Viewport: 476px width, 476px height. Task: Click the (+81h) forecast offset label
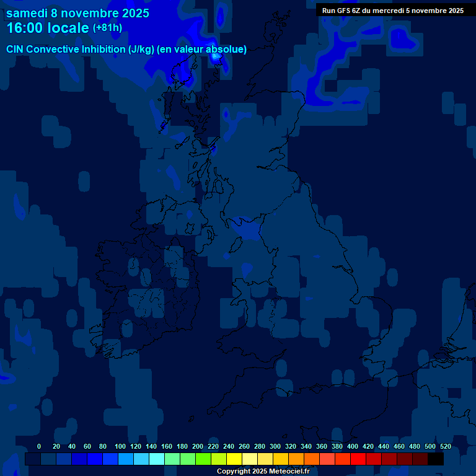click(x=107, y=28)
